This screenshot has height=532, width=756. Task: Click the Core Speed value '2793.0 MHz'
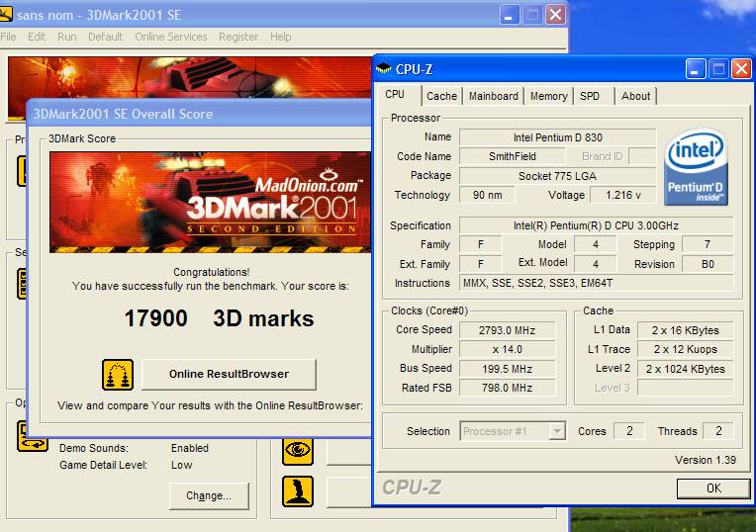(x=507, y=330)
